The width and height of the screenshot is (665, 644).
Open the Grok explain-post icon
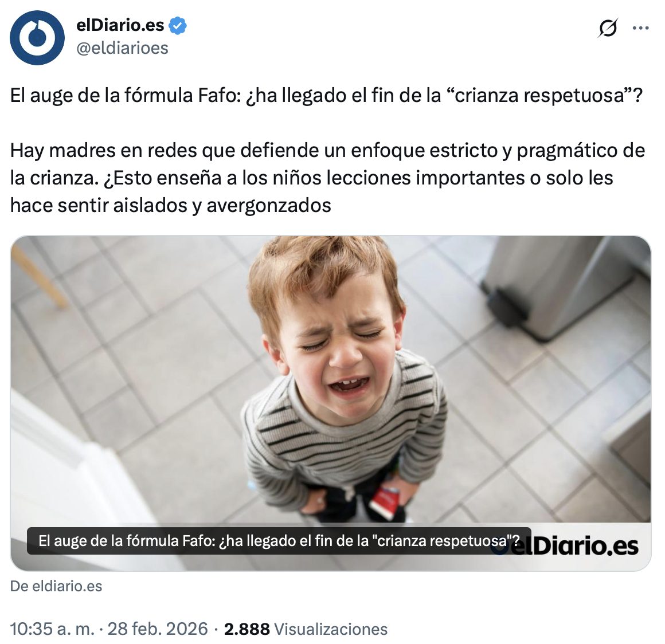point(608,28)
